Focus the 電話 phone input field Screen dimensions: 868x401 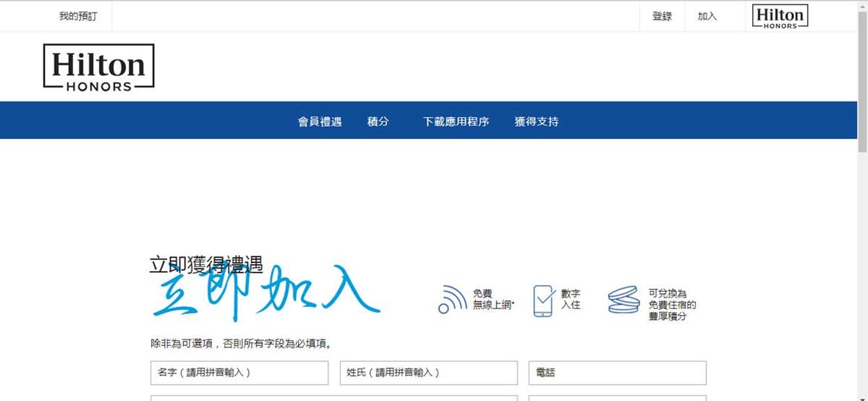tap(617, 373)
